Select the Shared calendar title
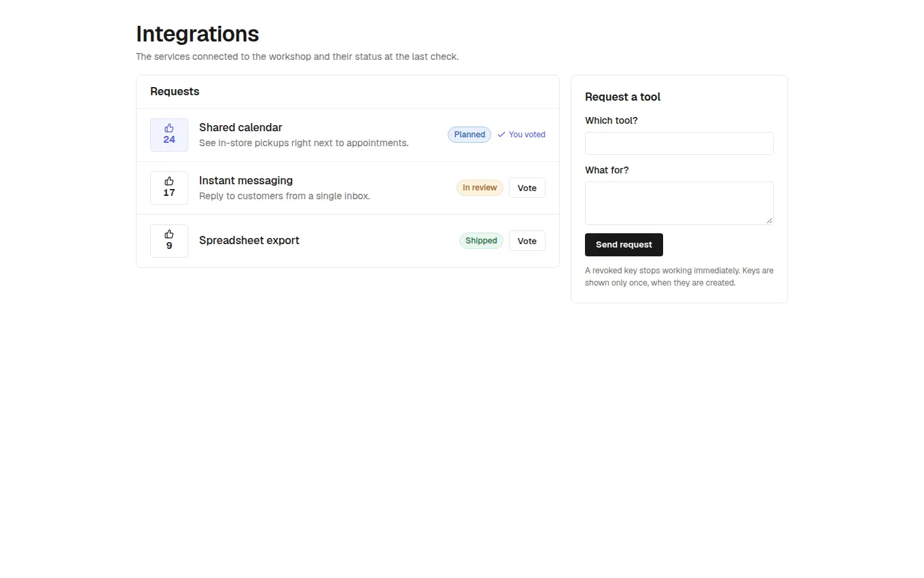 (x=241, y=127)
